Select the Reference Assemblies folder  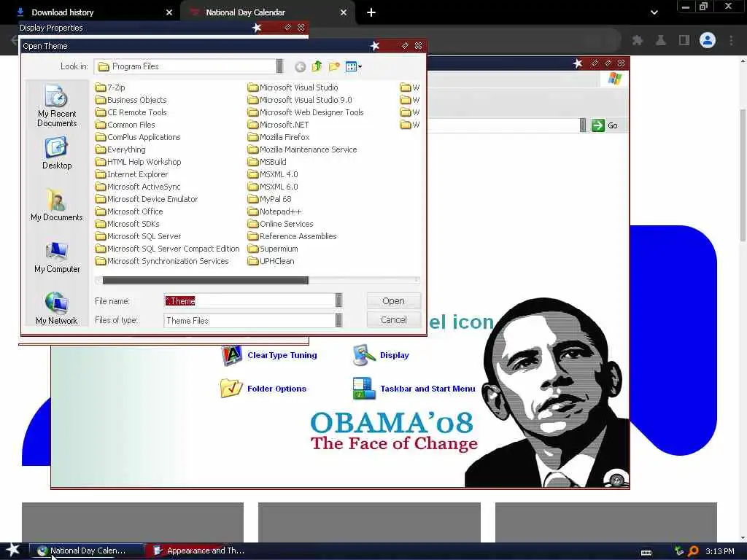point(292,236)
